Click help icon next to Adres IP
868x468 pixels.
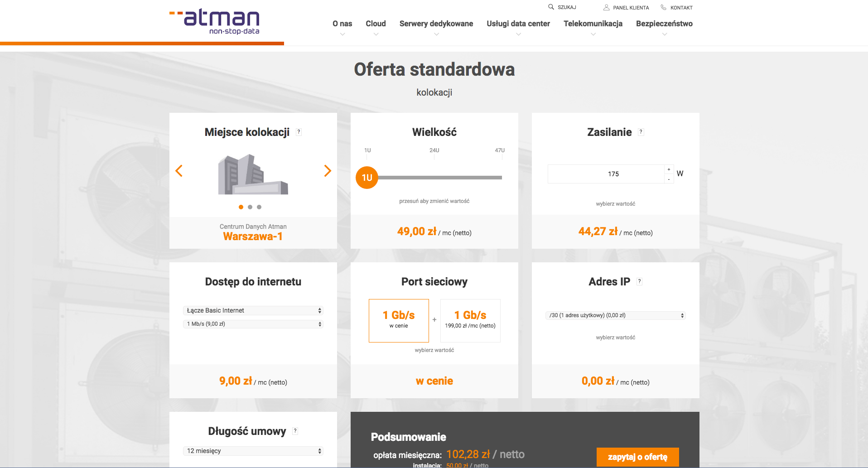click(x=639, y=282)
